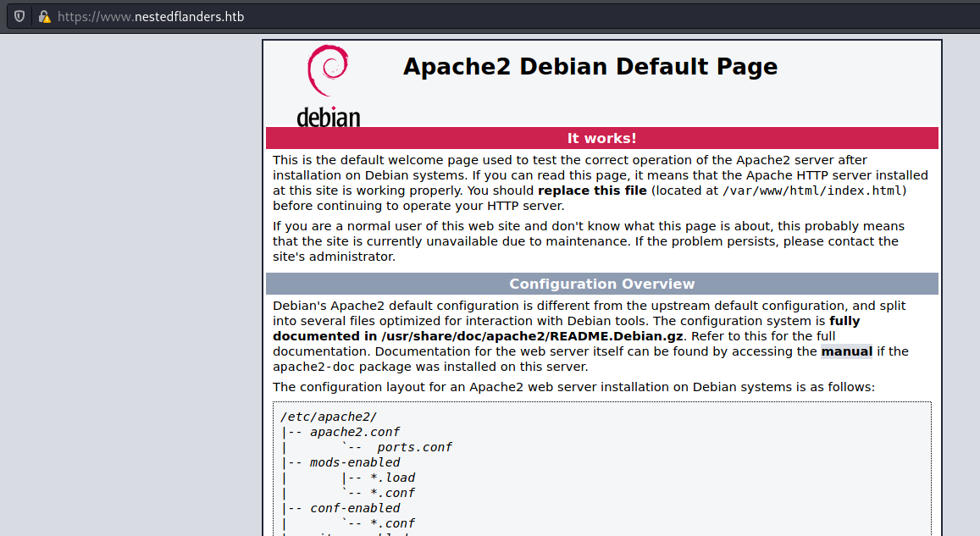Select the /usr/share/doc/apache2/README.Debian.gz text
Image resolution: width=980 pixels, height=536 pixels.
tap(532, 336)
